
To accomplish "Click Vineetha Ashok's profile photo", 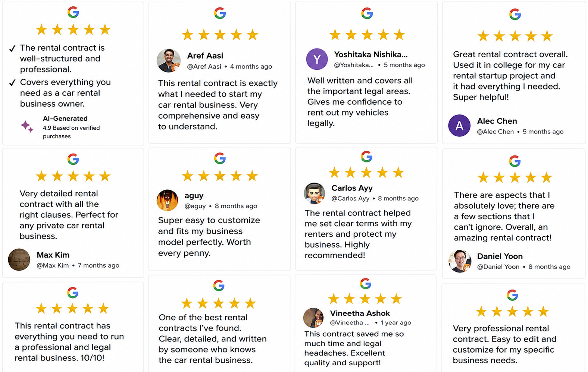I will [x=313, y=318].
